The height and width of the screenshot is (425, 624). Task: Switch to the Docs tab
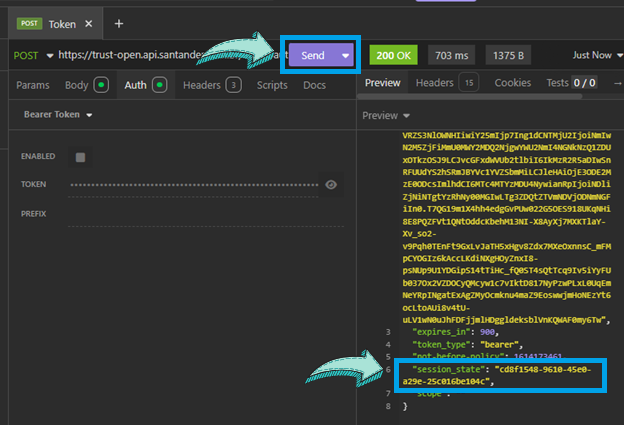pyautogui.click(x=314, y=85)
